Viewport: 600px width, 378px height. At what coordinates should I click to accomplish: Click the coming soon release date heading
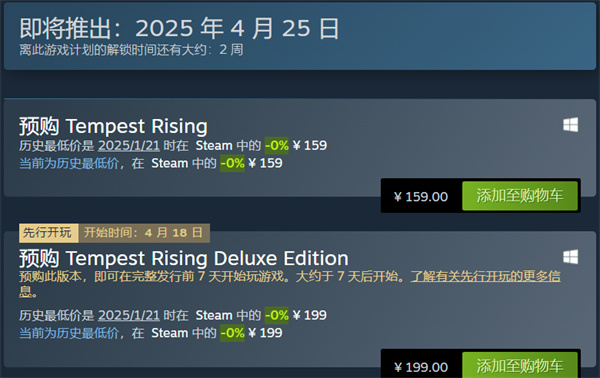click(179, 28)
